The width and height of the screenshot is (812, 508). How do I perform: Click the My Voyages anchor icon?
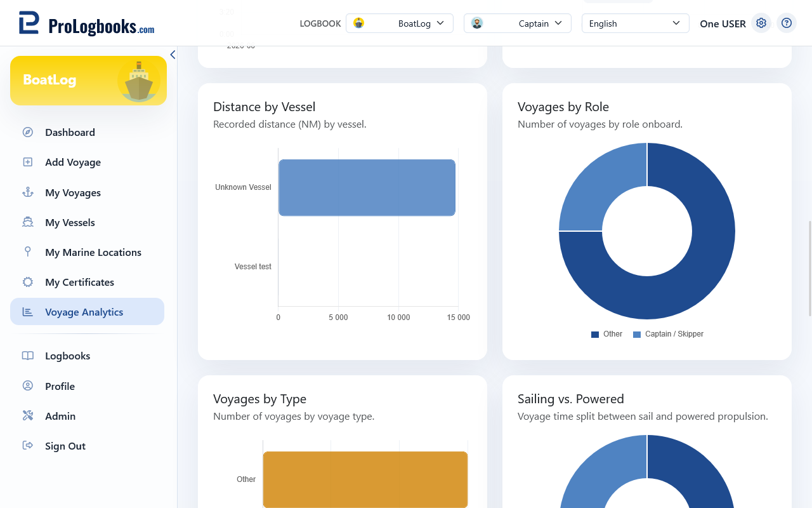click(x=28, y=192)
